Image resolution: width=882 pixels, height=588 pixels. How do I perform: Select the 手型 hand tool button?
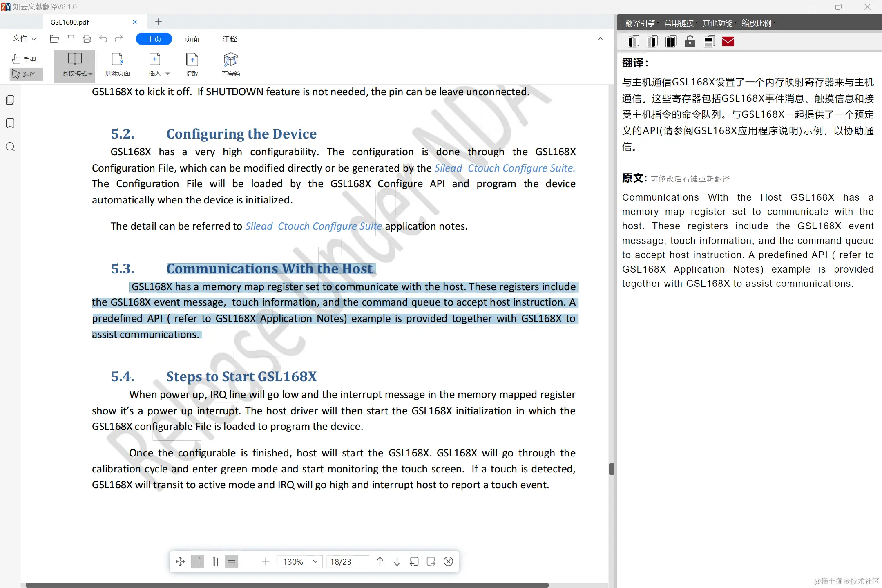[25, 59]
